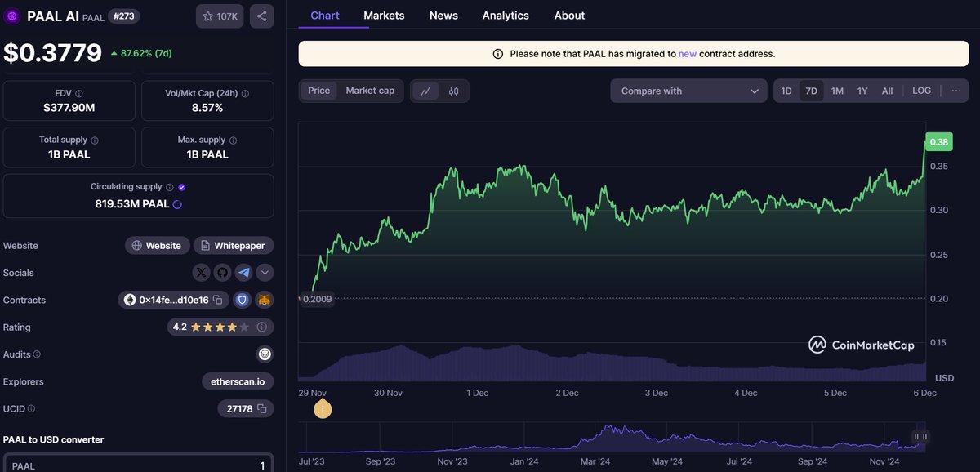Click the 'new' contract address link
Viewport: 980px width, 472px height.
coord(687,54)
